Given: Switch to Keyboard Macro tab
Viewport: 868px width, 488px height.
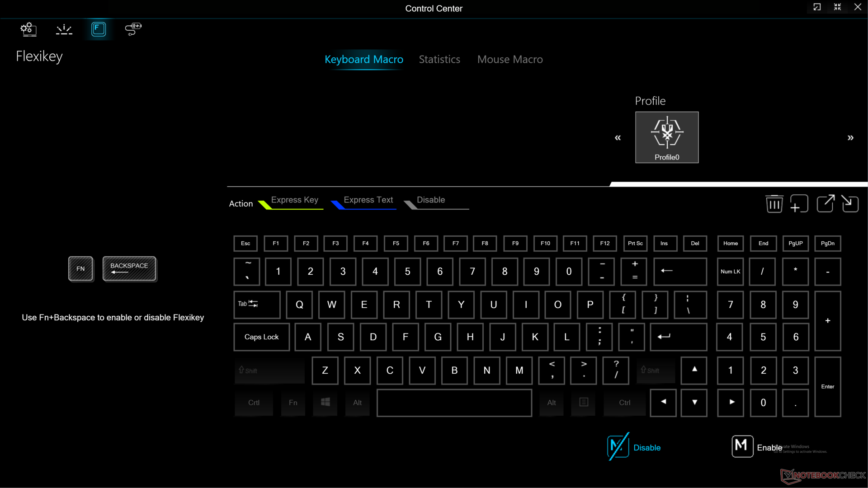Looking at the screenshot, I should pyautogui.click(x=364, y=60).
